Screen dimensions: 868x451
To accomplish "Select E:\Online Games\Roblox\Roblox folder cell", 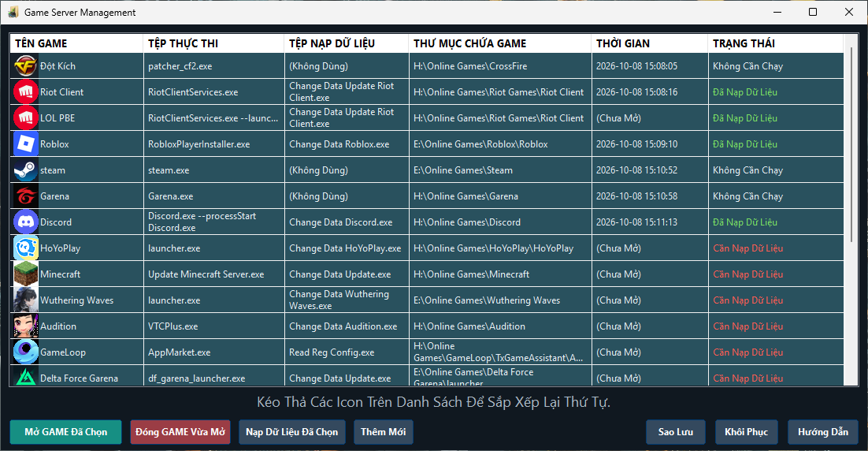I will coord(500,144).
